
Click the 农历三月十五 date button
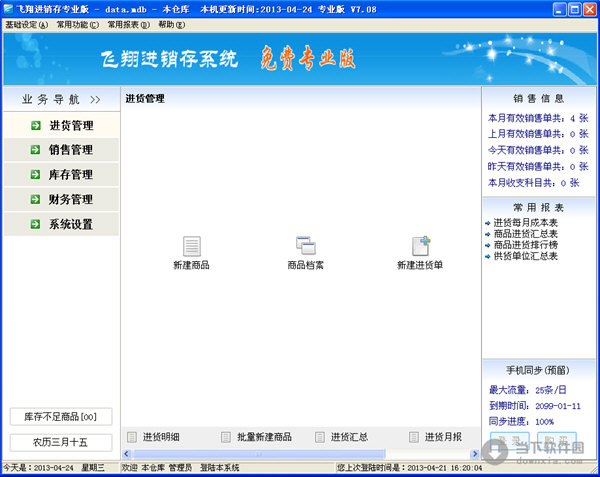click(60, 442)
